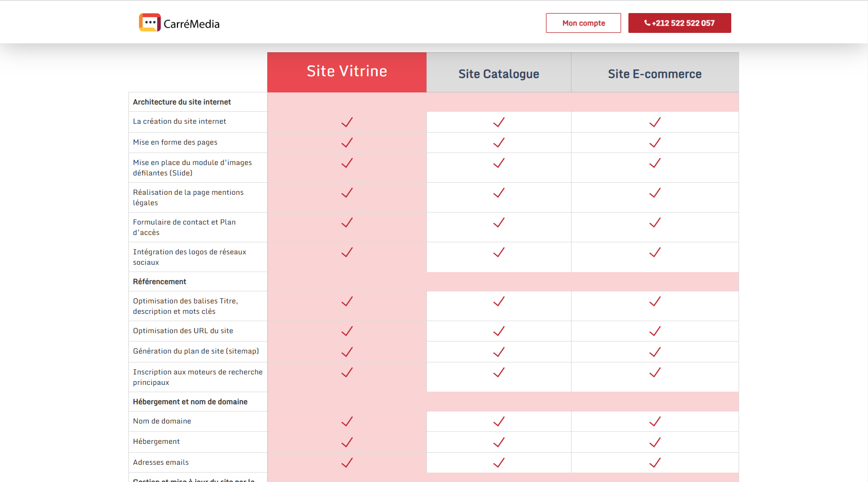The image size is (868, 482).
Task: Click Site Vitrine checkmark for Optimisation des URL
Action: (x=347, y=331)
